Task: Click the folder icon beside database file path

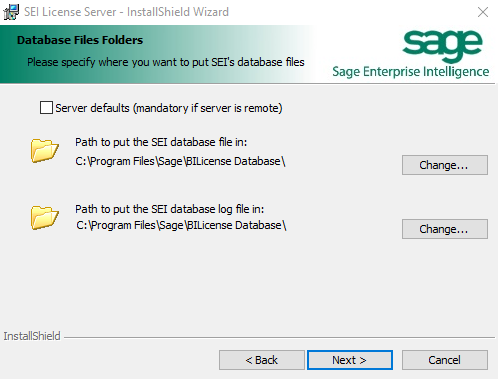Action: [x=45, y=150]
